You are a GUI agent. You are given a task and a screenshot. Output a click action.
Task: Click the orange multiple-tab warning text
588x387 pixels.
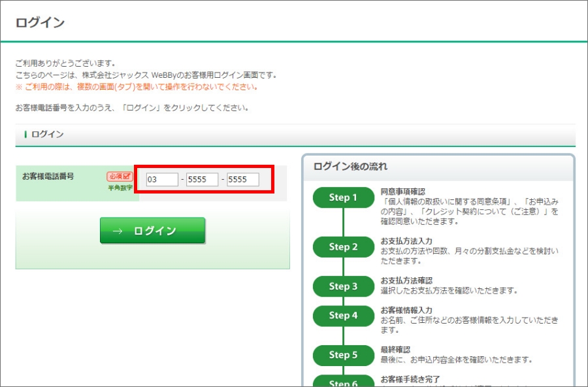[137, 86]
